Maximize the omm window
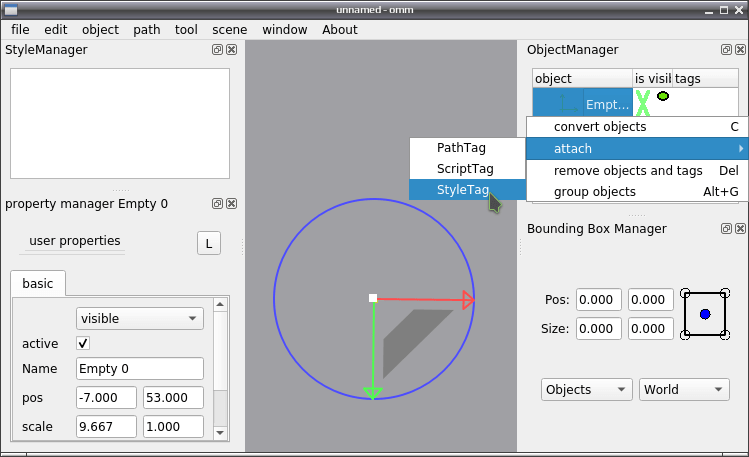This screenshot has height=457, width=749. pyautogui.click(x=724, y=10)
